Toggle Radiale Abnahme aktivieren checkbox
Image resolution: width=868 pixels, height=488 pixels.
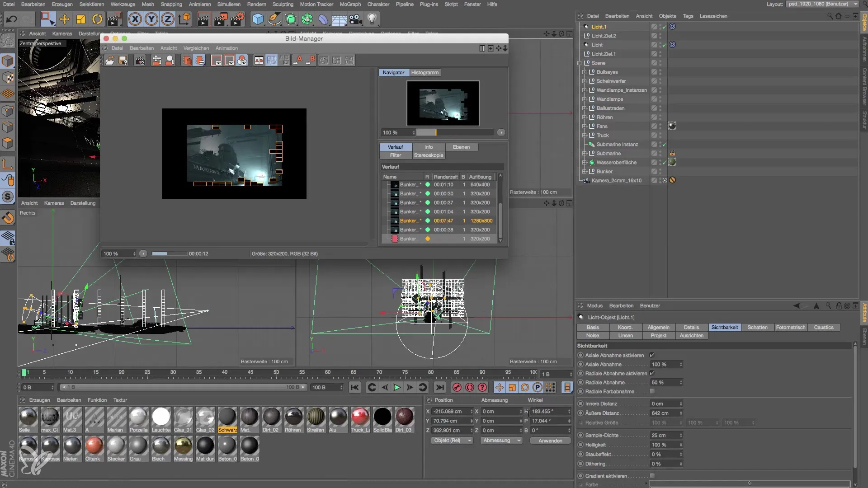652,373
